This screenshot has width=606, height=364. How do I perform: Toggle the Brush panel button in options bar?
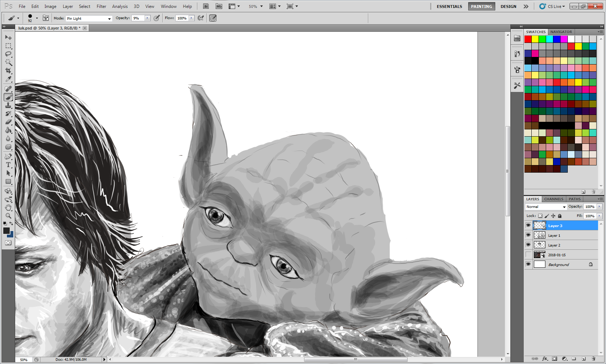point(46,18)
